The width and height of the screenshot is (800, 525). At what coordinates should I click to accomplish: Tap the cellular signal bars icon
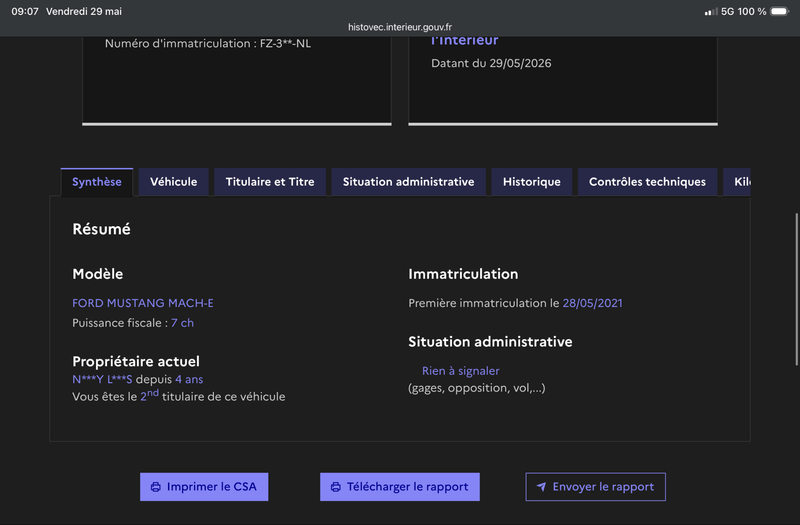point(711,11)
